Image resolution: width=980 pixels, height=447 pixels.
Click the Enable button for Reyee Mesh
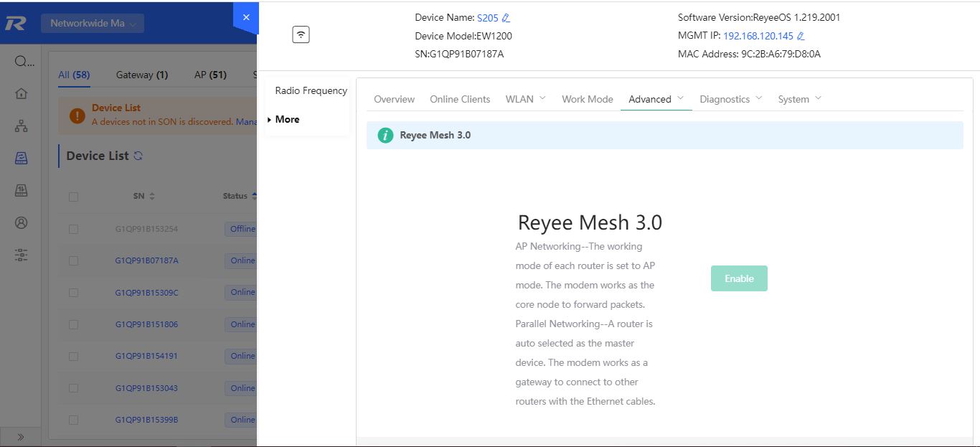739,278
